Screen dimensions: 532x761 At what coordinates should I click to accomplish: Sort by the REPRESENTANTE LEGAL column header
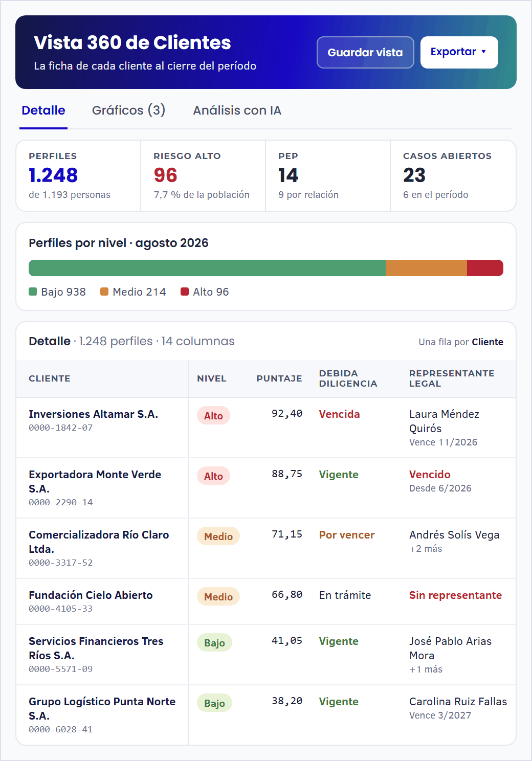(x=452, y=378)
